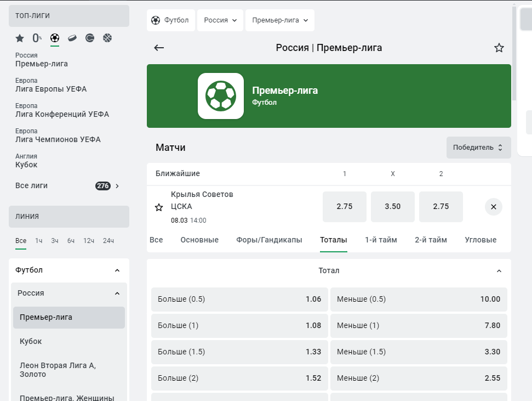The width and height of the screenshot is (532, 401).
Task: Close the expanded match with X button
Action: pos(493,207)
